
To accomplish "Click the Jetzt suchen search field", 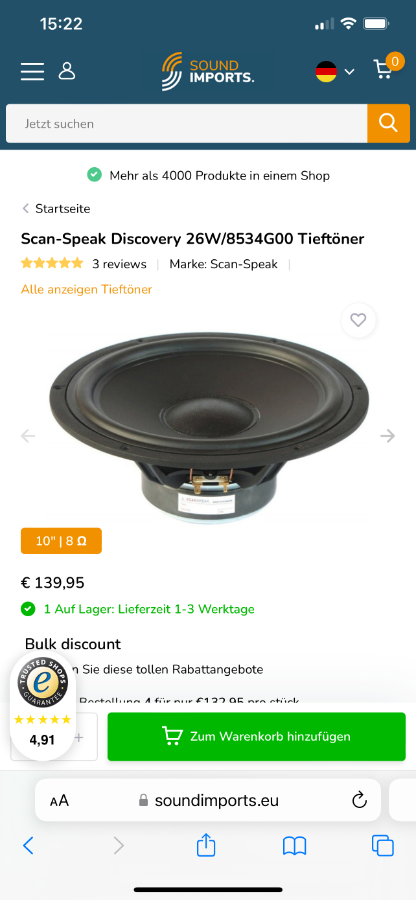I will coord(186,123).
